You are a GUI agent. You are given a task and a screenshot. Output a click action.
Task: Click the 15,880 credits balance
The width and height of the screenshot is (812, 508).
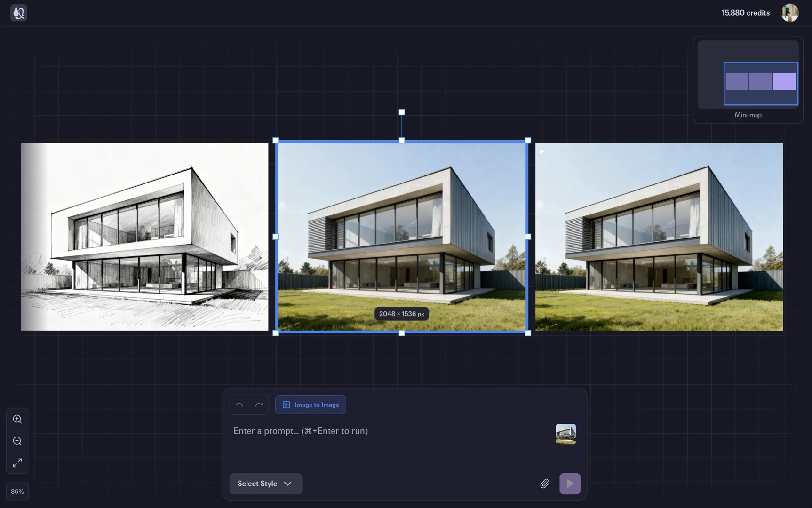coord(745,13)
